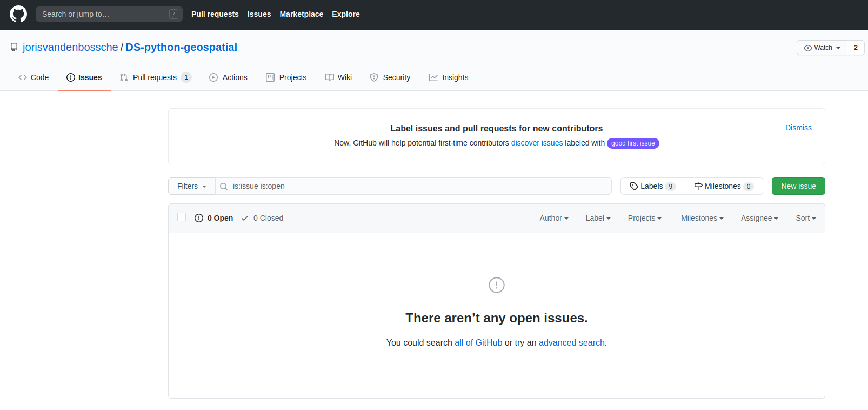Dismiss the new contributors label banner
Screen dimensions: 868x410
(x=798, y=128)
